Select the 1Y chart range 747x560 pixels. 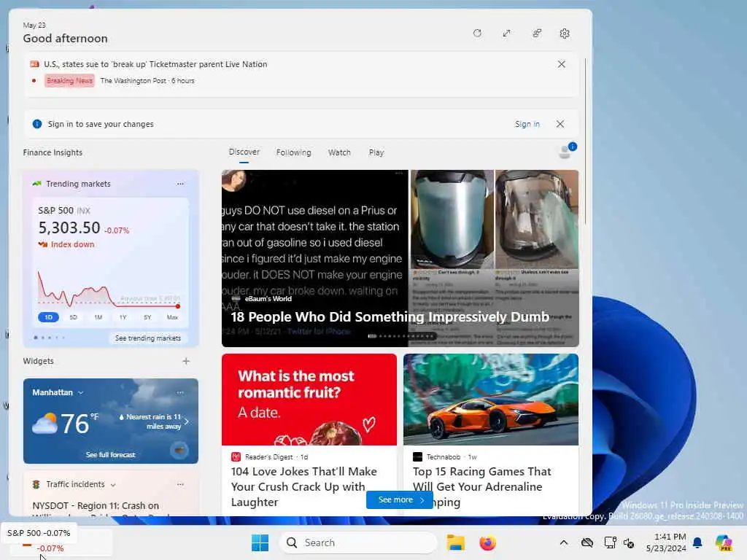123,317
